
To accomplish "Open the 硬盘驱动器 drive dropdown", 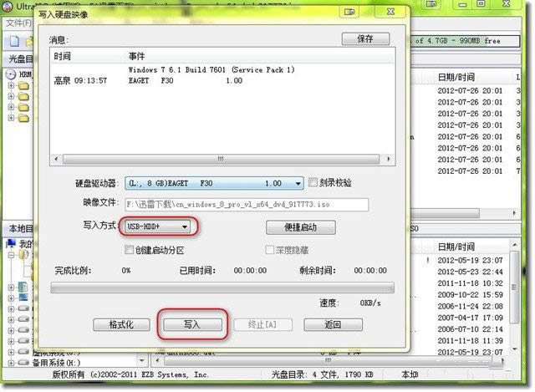I will pos(298,183).
